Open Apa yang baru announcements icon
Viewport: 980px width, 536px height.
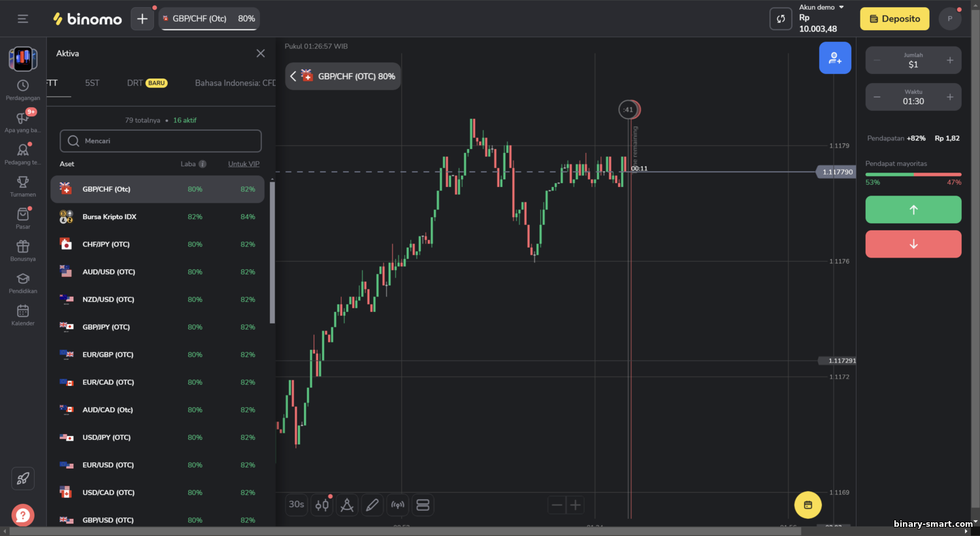(23, 122)
